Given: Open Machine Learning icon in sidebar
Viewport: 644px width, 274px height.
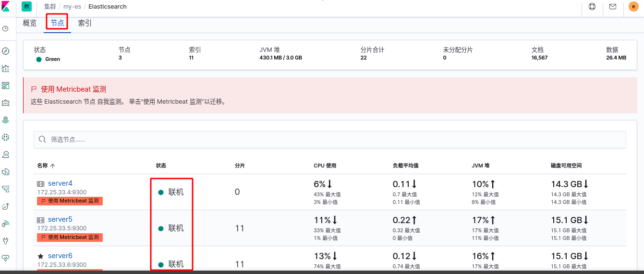Looking at the screenshot, I should 5,137.
